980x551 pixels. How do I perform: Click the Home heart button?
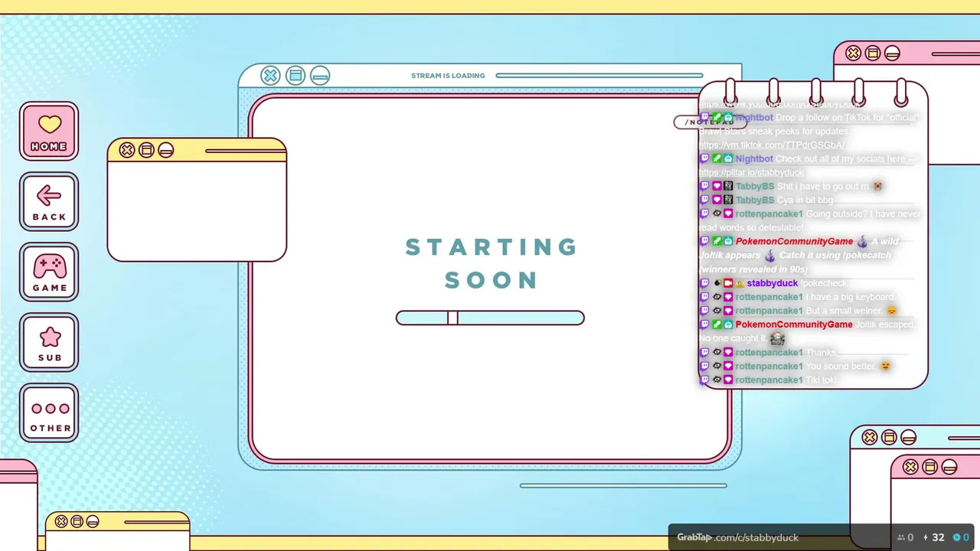[x=49, y=131]
